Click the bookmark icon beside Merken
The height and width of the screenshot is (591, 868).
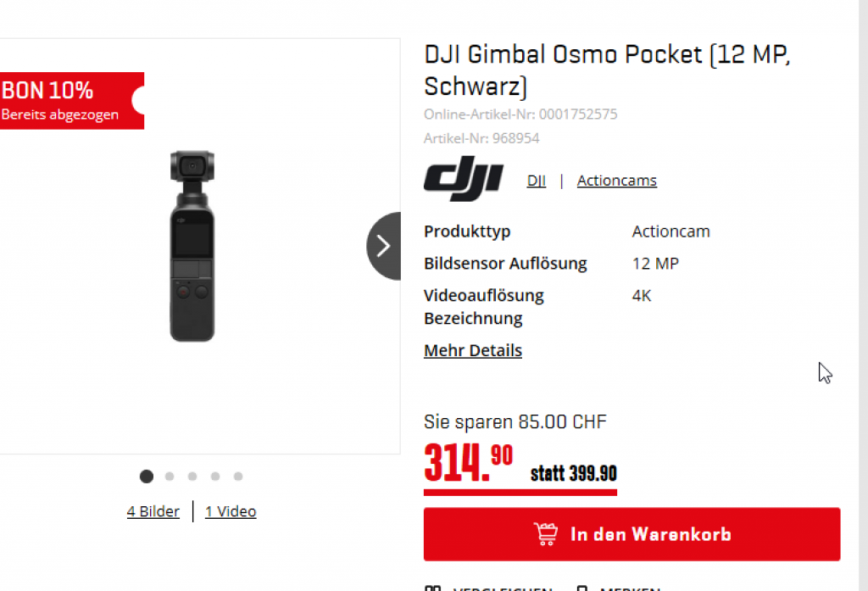click(x=581, y=588)
